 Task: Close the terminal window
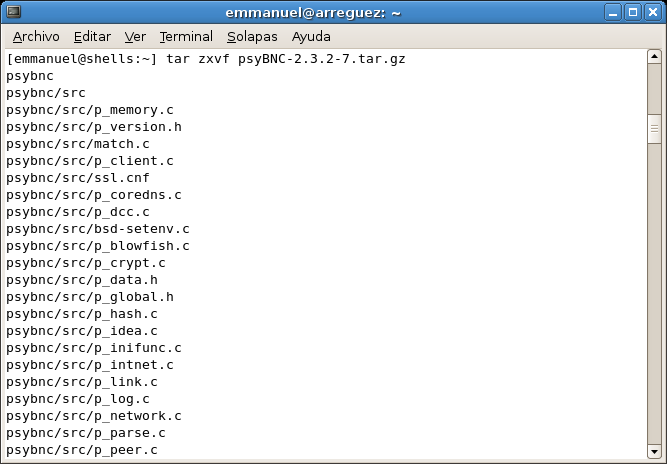(x=653, y=12)
